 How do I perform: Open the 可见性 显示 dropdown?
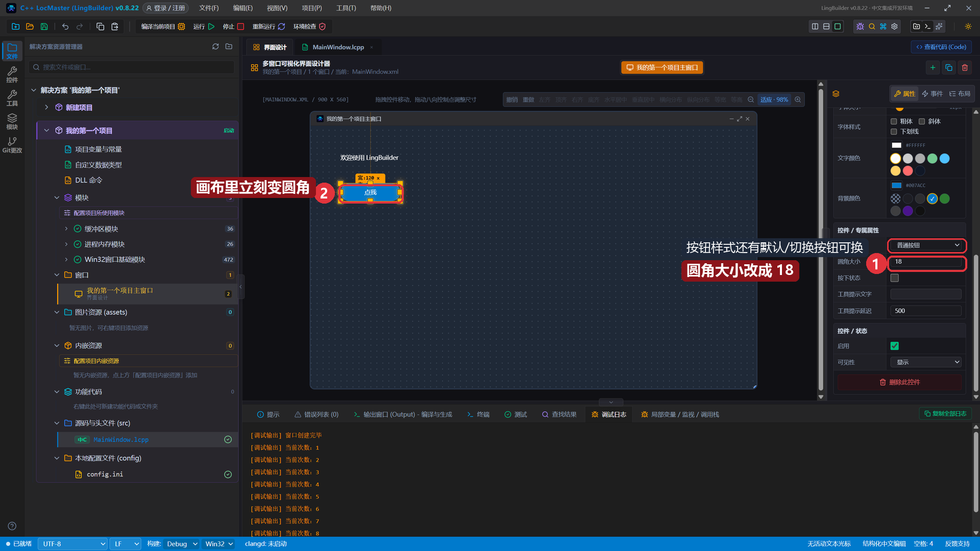(926, 362)
